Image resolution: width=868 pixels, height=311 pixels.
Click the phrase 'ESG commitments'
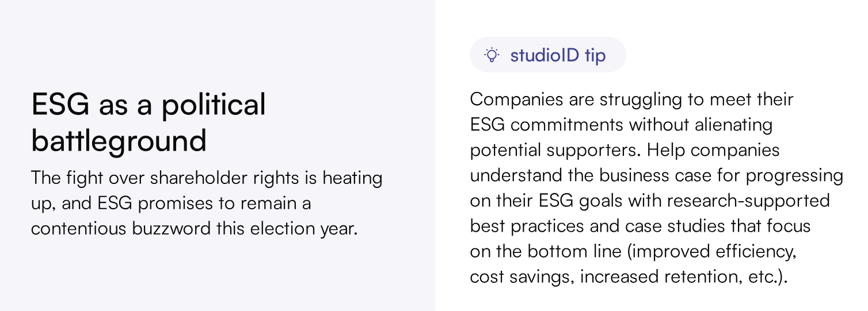click(546, 125)
